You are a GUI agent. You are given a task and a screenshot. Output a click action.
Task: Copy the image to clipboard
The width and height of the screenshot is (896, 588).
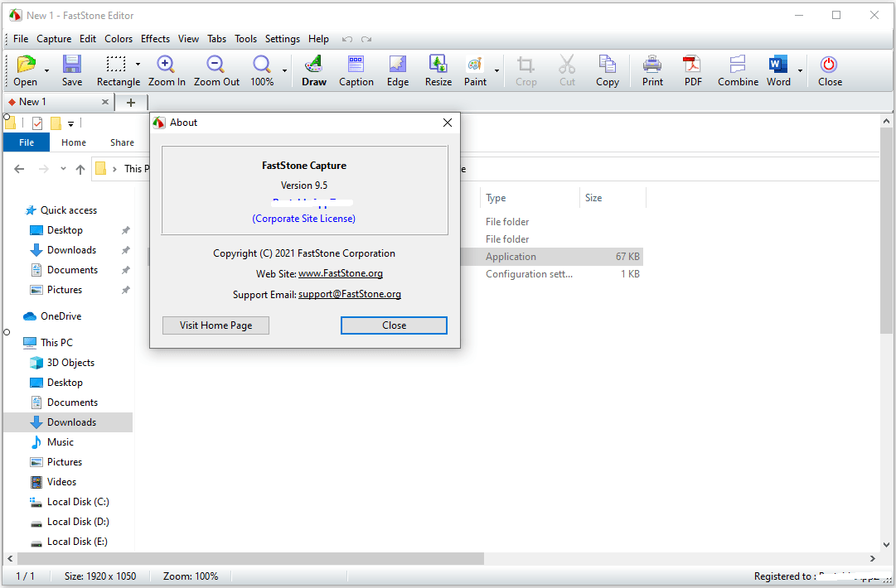coord(607,70)
